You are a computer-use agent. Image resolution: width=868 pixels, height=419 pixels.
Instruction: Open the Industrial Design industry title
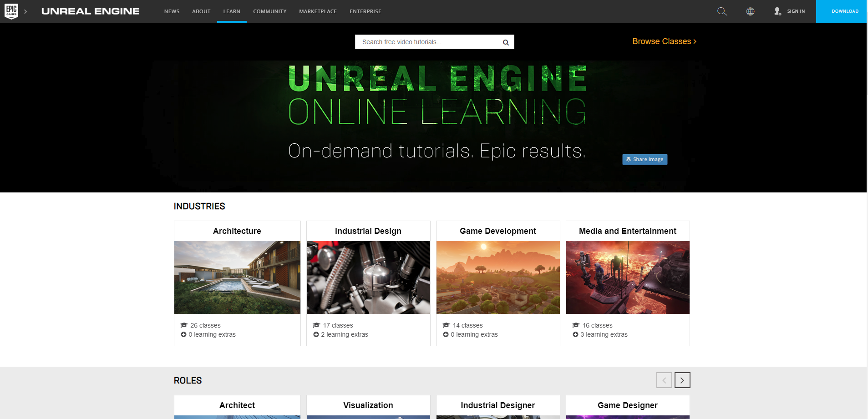click(368, 231)
